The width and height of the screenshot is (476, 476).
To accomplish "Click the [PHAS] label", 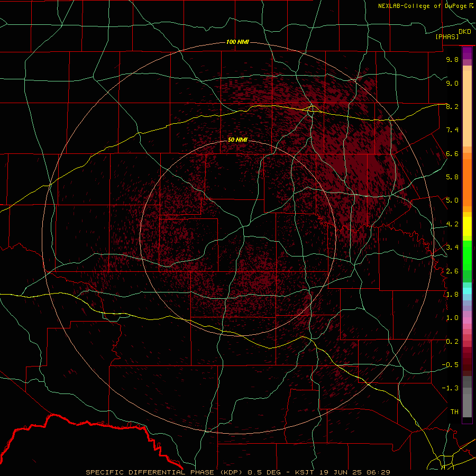I will pos(447,36).
